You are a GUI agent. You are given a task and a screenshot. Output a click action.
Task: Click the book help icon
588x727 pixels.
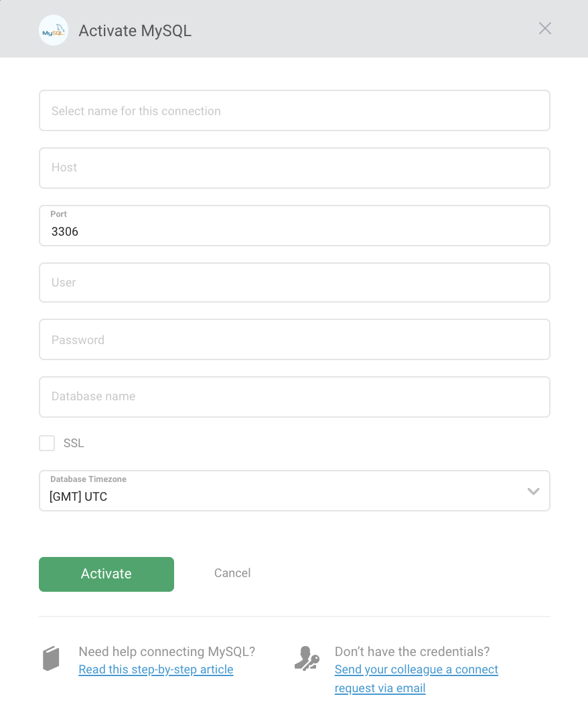[x=52, y=659]
